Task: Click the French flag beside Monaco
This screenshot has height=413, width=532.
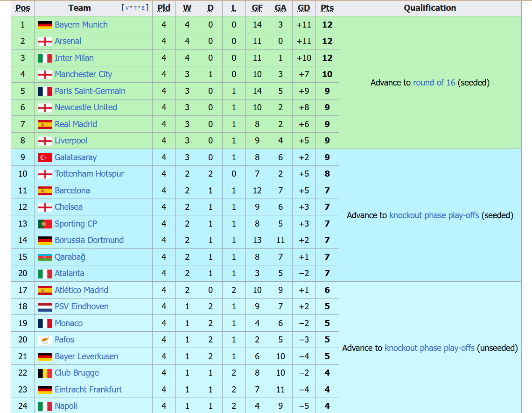Action: pos(45,323)
